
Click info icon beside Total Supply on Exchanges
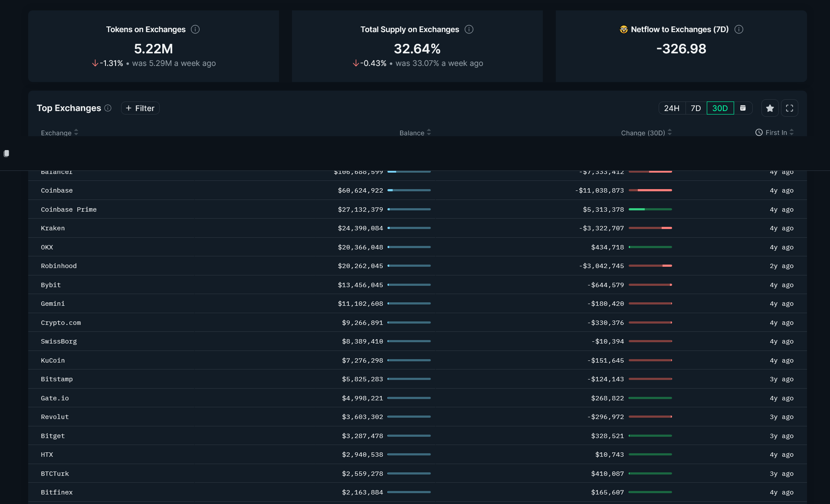pyautogui.click(x=469, y=29)
